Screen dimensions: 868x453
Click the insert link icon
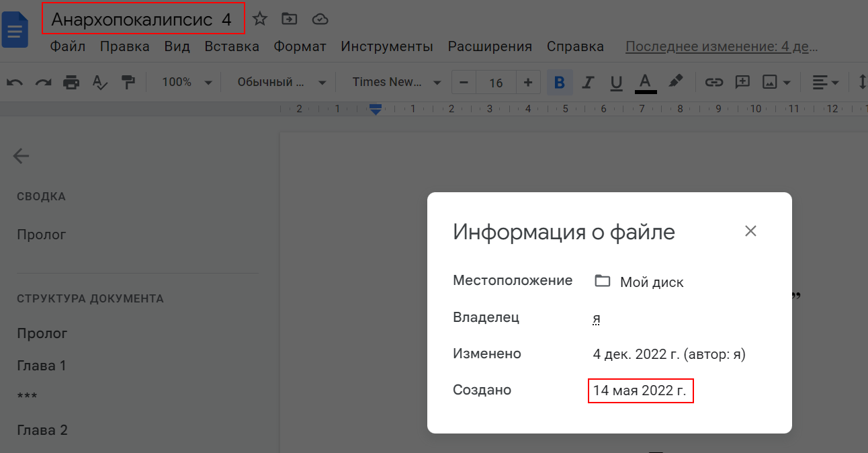[713, 83]
